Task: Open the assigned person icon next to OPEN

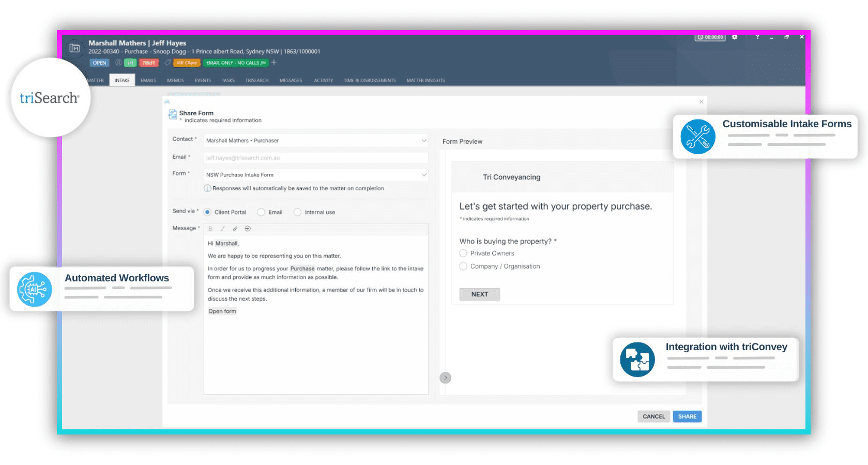Action: [x=118, y=63]
